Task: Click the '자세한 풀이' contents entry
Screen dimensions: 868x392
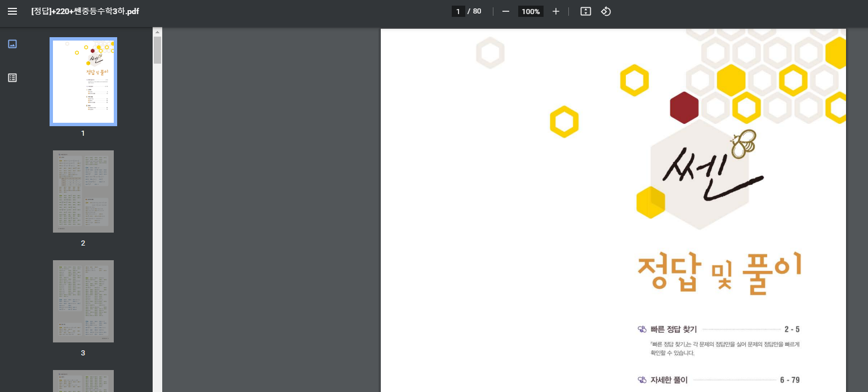Action: pos(669,380)
